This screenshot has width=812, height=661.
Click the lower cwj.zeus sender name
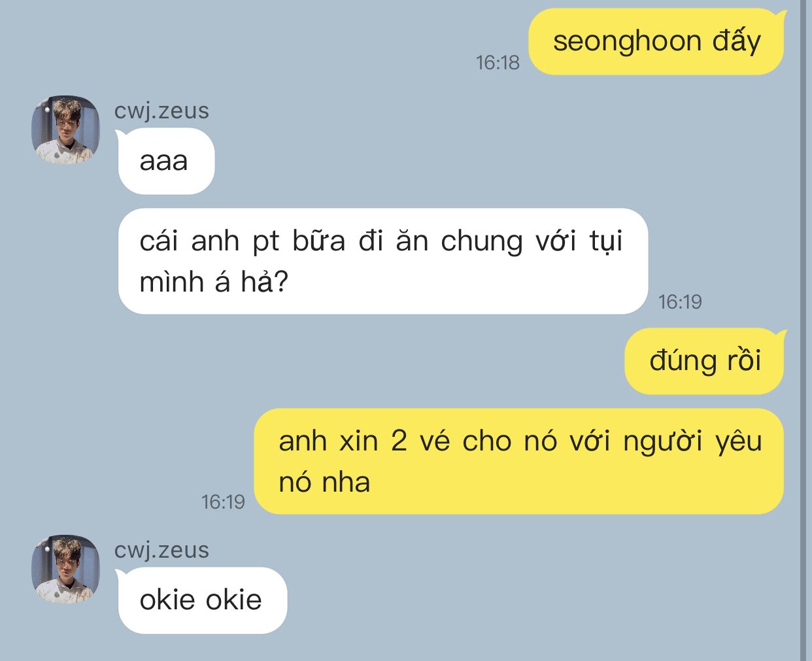tap(161, 550)
